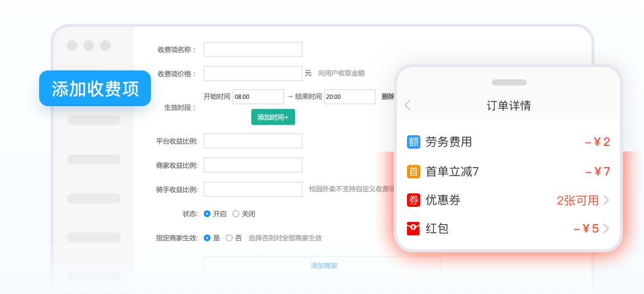Click the －¥7 first order discount amount
This screenshot has width=644, height=294.
click(597, 171)
